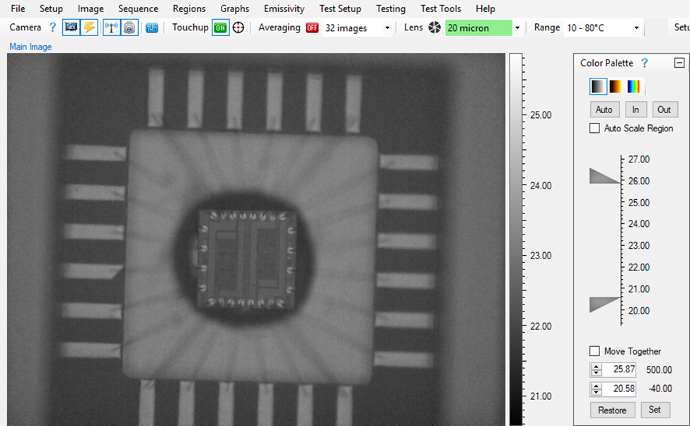Click the antenna signal toolbar icon
The image size is (690, 426).
[111, 28]
